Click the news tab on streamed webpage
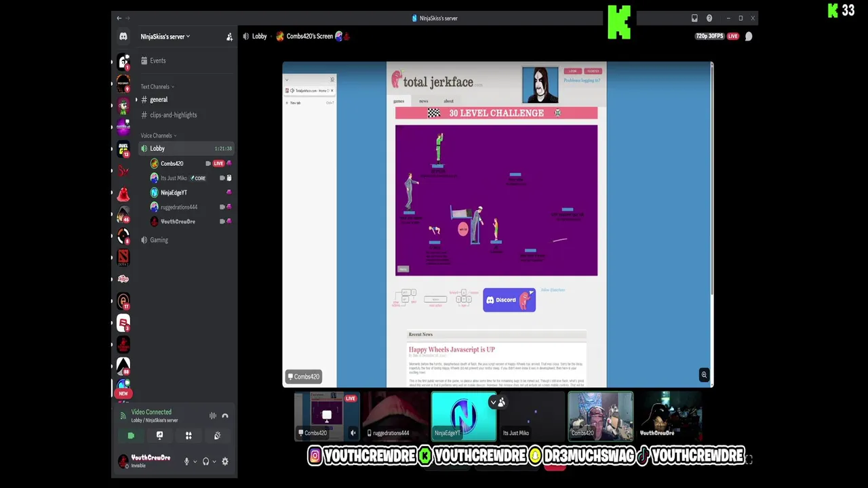This screenshot has width=868, height=488. (423, 101)
